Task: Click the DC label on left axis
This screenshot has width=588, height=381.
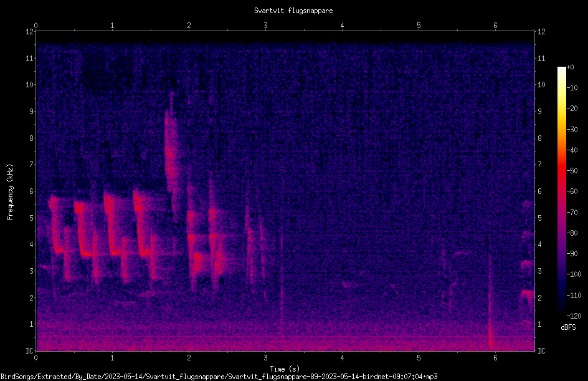Action: click(30, 351)
